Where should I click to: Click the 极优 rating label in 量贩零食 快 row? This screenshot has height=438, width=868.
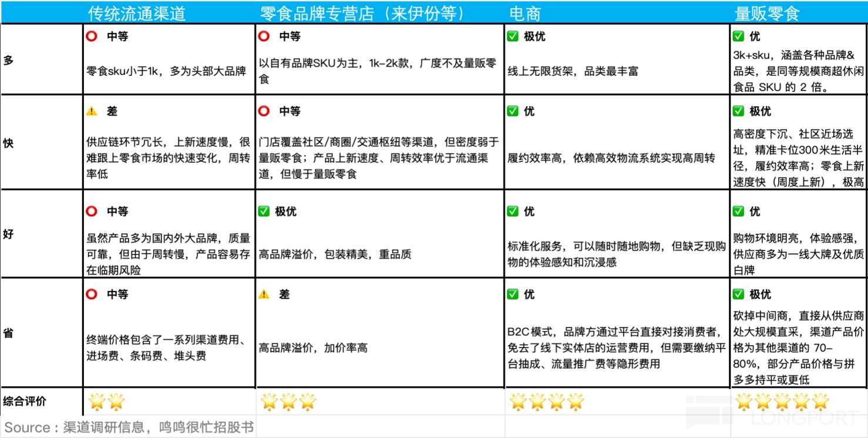(761, 111)
